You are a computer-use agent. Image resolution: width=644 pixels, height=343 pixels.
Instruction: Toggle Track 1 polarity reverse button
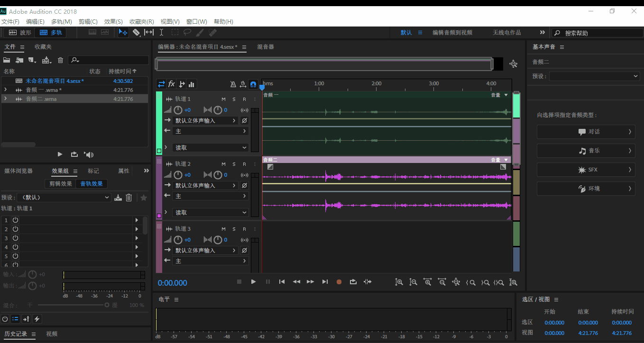click(x=244, y=120)
